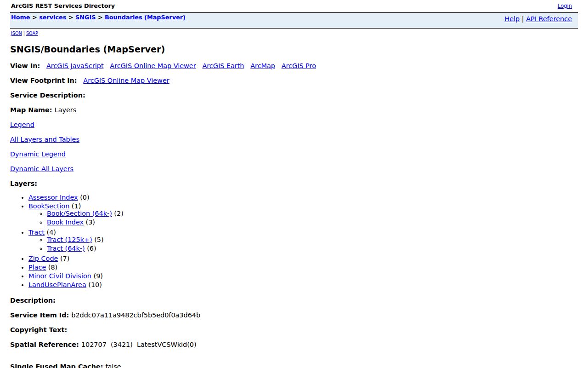View in ArcGIS JavaScript
This screenshot has width=588, height=368.
tap(75, 66)
